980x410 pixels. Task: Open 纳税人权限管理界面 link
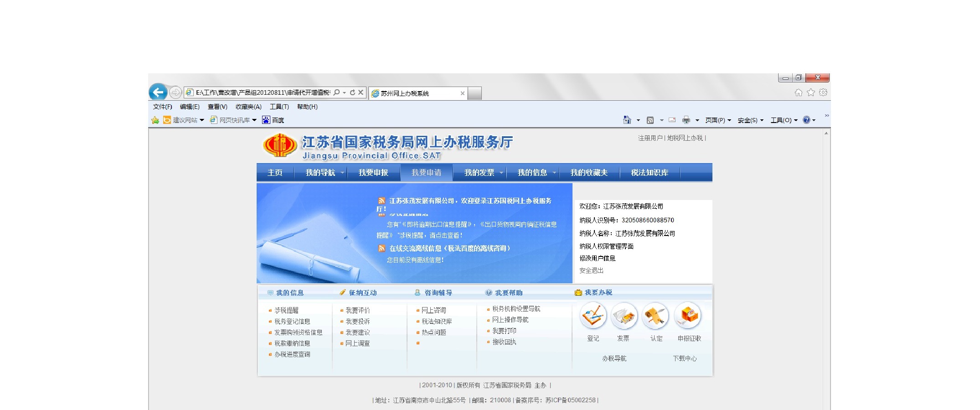(606, 246)
